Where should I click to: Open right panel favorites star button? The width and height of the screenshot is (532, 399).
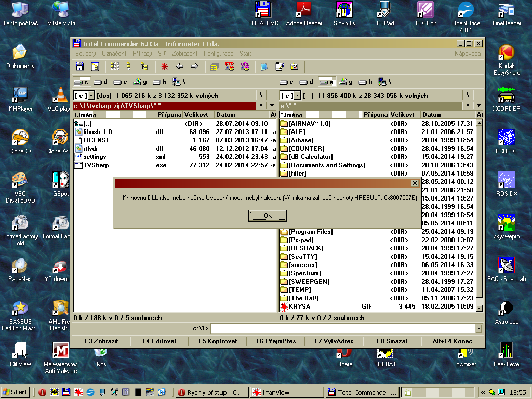tap(468, 105)
